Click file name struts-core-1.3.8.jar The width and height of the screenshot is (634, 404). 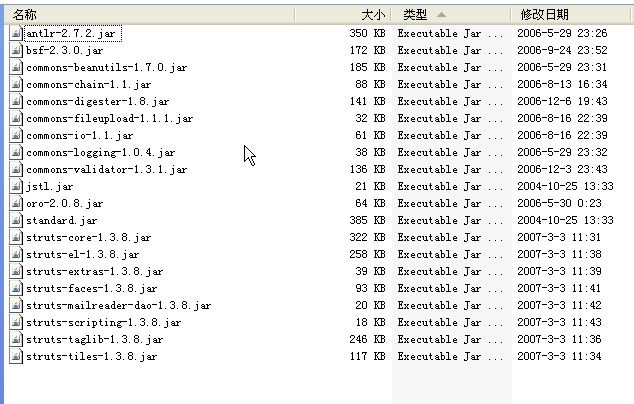pos(89,237)
